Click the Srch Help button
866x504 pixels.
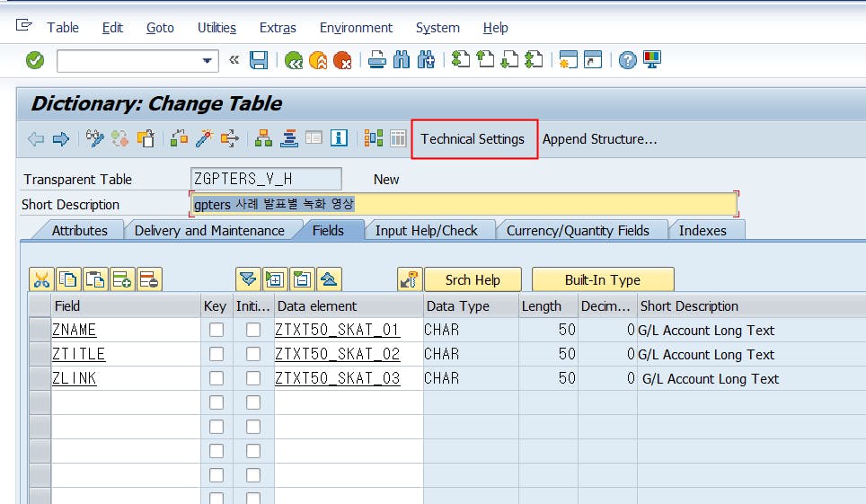(x=473, y=279)
